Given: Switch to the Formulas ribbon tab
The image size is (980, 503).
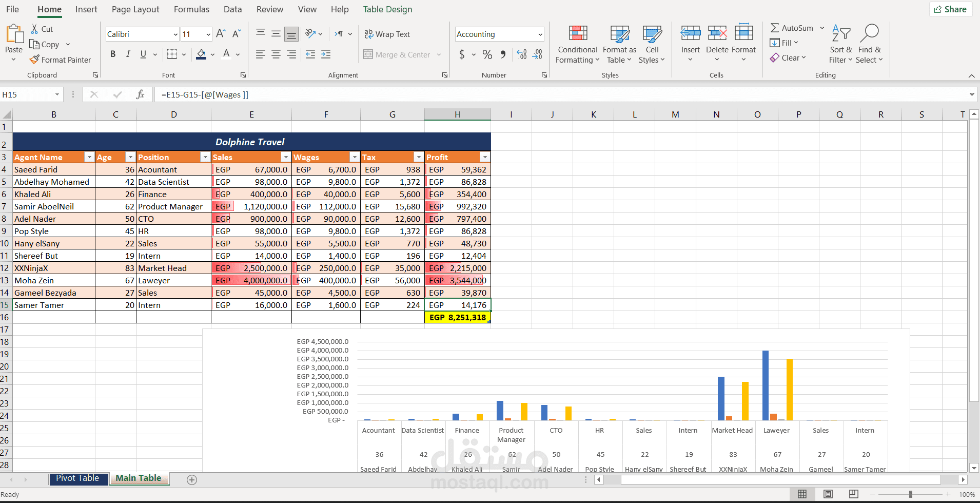Looking at the screenshot, I should pyautogui.click(x=191, y=9).
